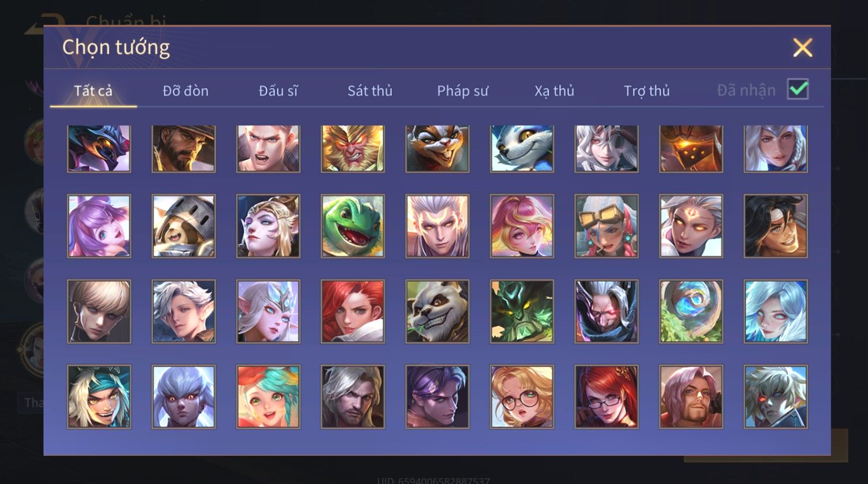Switch to the Đỡ đòn tab
The height and width of the screenshot is (484, 868).
[185, 91]
